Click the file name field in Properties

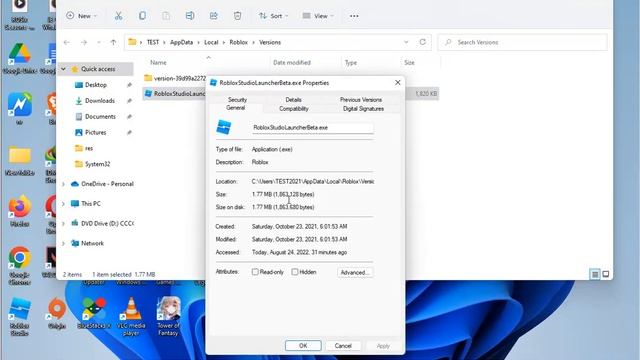click(x=312, y=127)
